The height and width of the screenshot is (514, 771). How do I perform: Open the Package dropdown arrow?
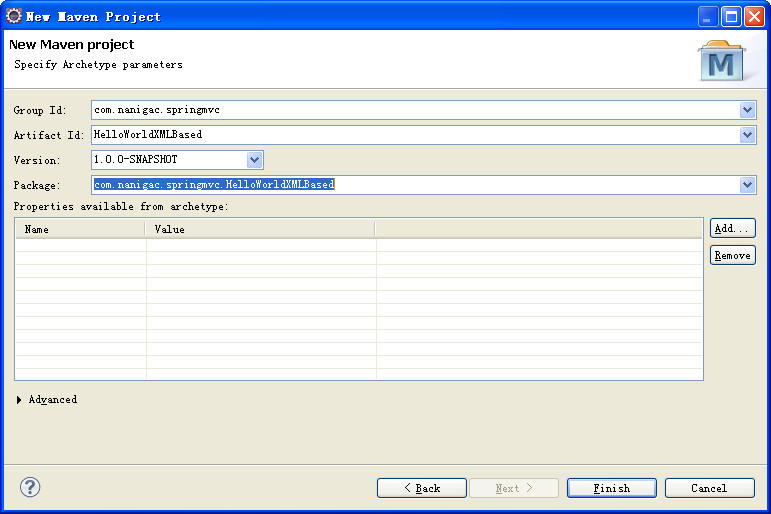[747, 185]
